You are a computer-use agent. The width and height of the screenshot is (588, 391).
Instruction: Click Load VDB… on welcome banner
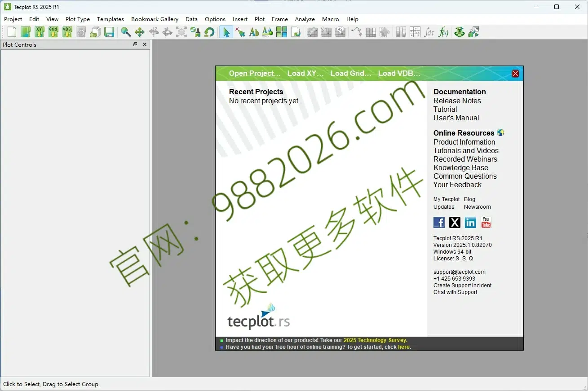pos(399,74)
